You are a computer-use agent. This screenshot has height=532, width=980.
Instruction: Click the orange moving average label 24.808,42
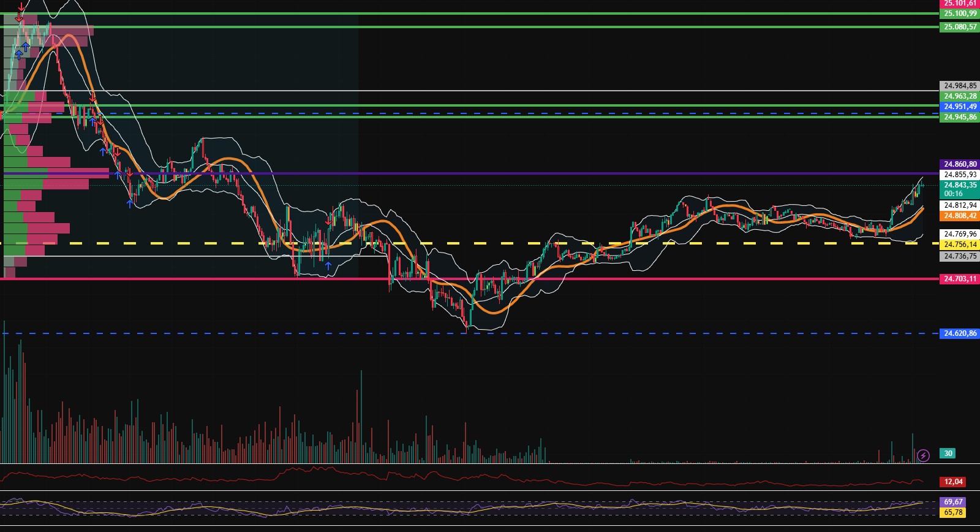[959, 216]
